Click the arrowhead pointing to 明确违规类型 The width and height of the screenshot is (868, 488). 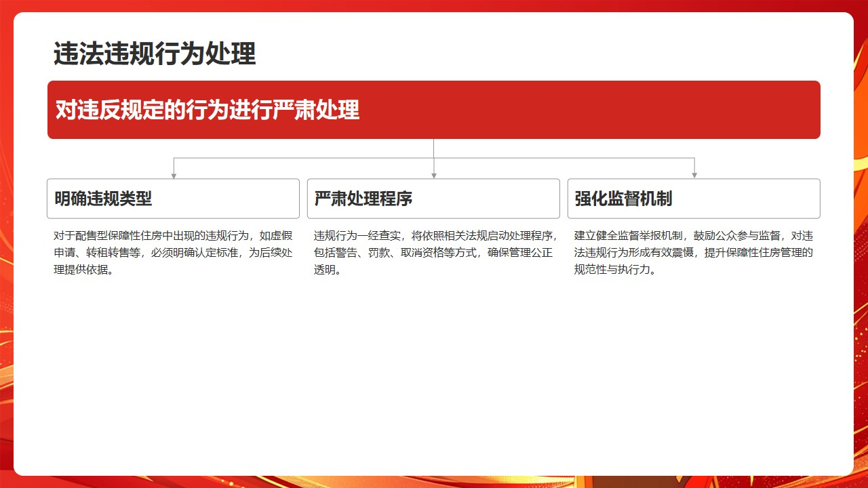tap(174, 176)
